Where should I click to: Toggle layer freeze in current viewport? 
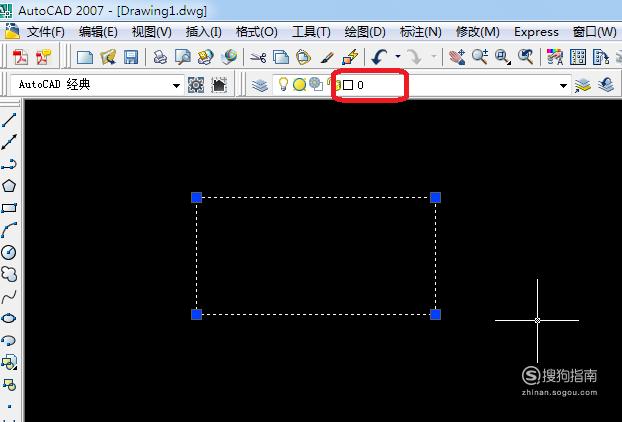316,84
